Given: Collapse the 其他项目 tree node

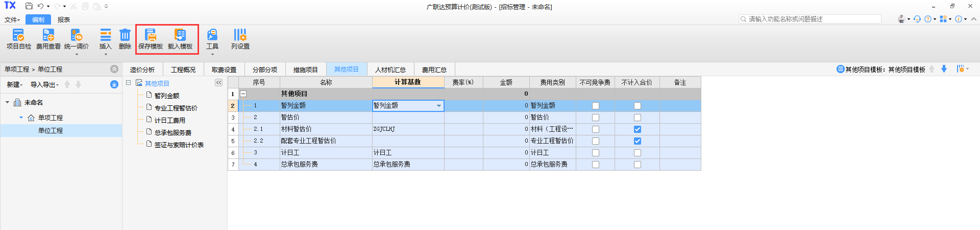Looking at the screenshot, I should point(129,83).
